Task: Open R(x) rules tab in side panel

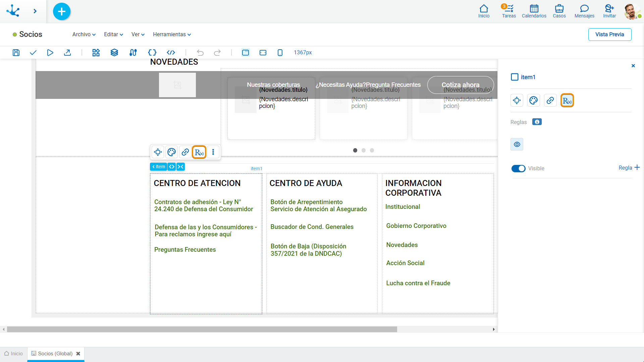Action: [x=567, y=100]
